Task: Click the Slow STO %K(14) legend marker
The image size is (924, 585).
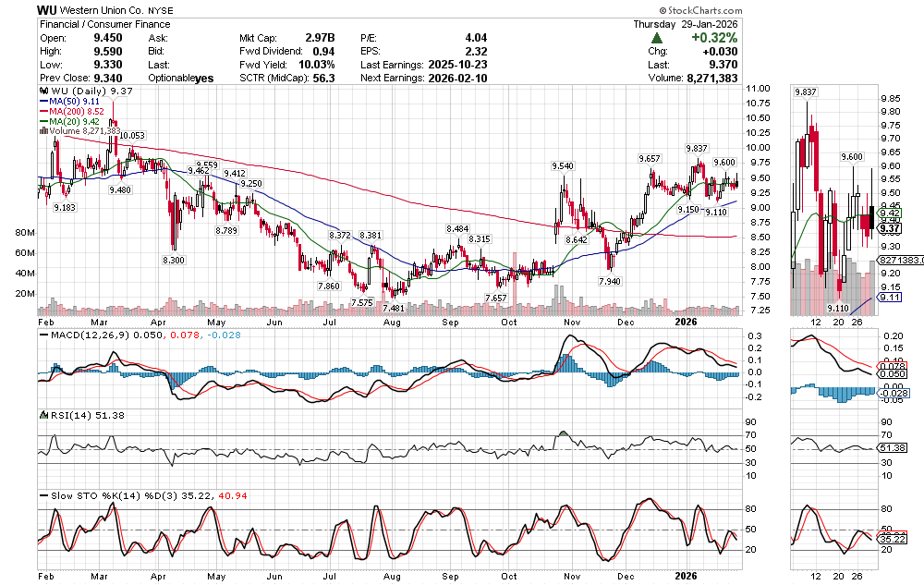Action: (42, 495)
